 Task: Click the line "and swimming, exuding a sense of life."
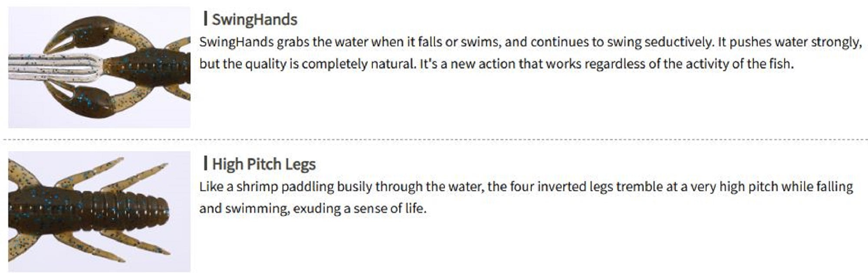tap(312, 208)
